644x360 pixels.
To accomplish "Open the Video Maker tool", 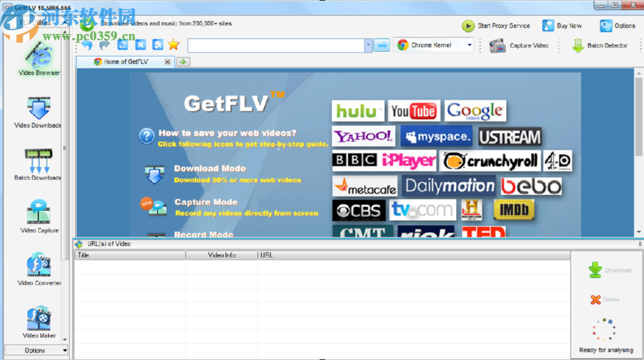I will click(x=39, y=323).
